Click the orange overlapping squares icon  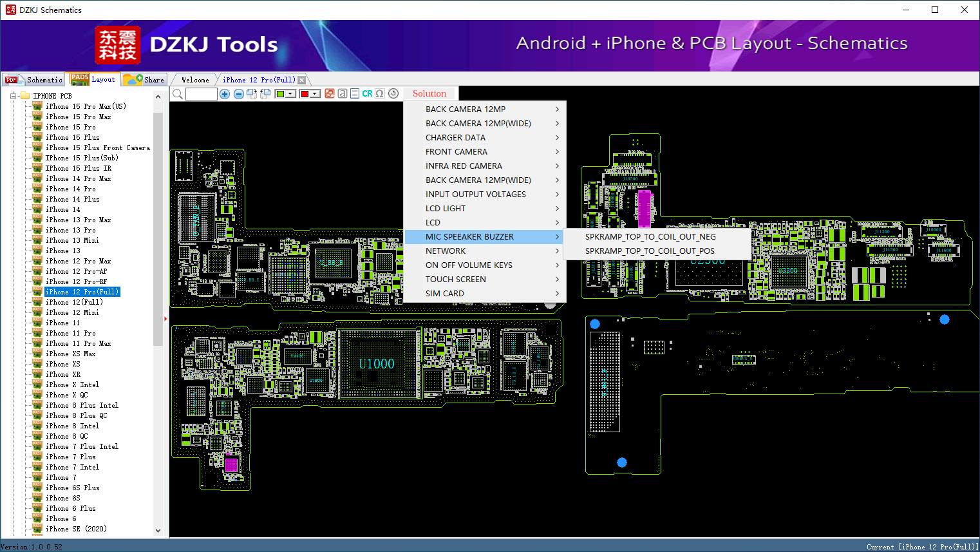point(330,93)
